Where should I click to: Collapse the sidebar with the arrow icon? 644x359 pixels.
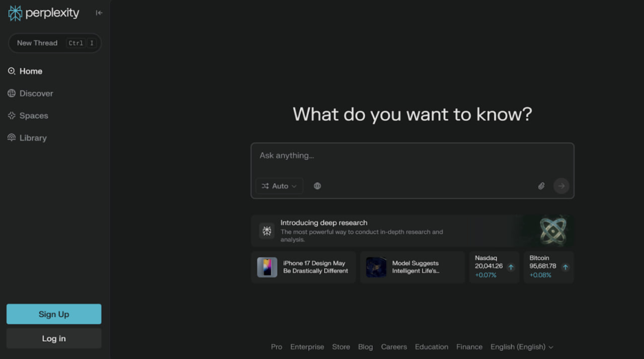99,13
